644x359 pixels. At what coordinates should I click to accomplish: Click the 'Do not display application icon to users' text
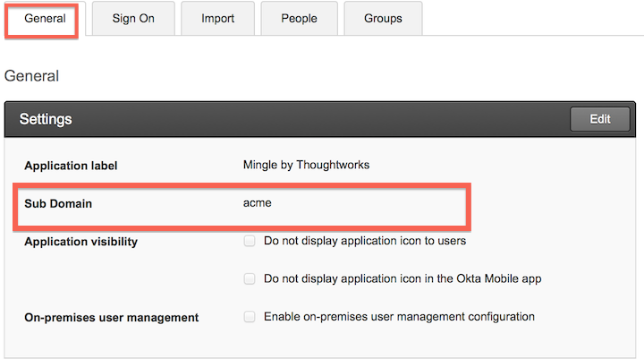pyautogui.click(x=365, y=241)
